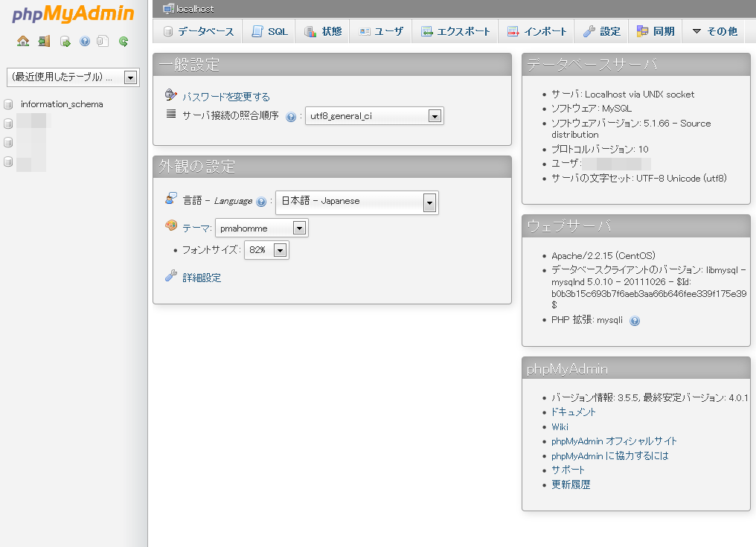This screenshot has width=756, height=547.
Task: Open the pmahomme theme dropdown
Action: coord(262,228)
